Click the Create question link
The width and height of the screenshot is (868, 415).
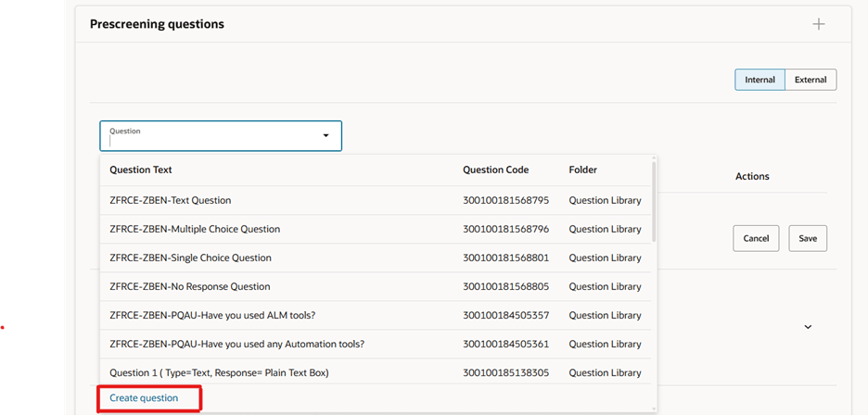(144, 398)
